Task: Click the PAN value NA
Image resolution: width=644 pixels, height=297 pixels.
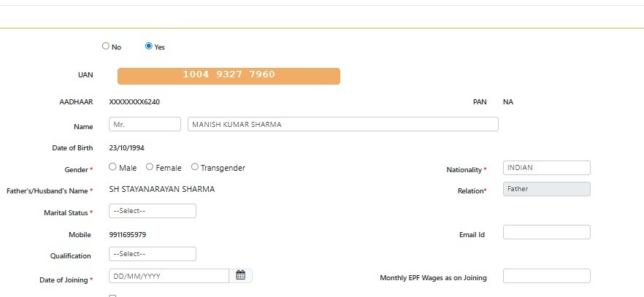Action: (508, 102)
